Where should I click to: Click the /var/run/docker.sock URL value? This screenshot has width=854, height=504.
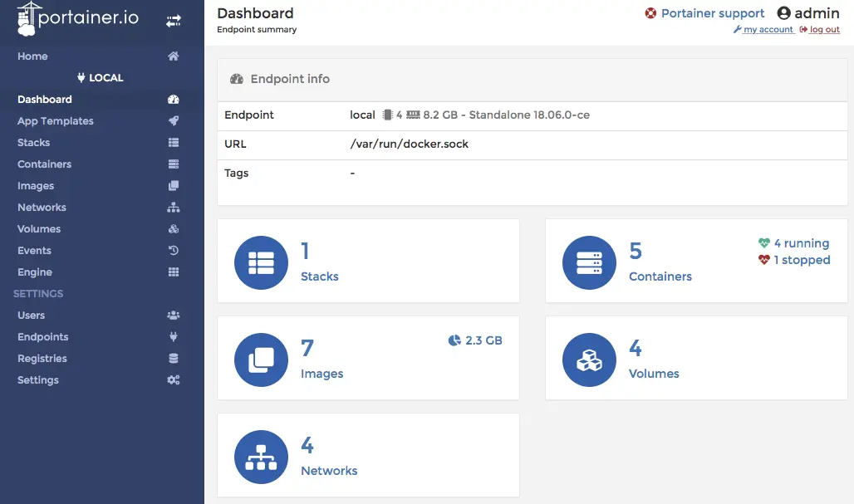click(409, 144)
